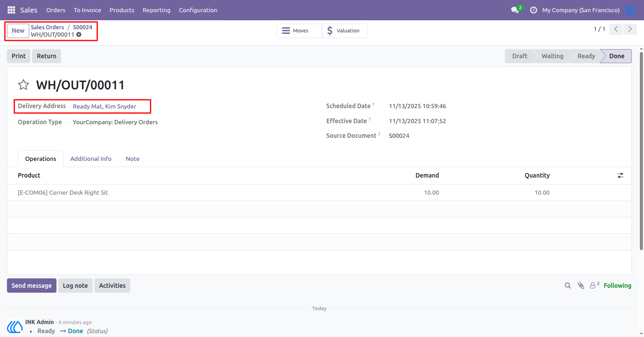Open the To Invoice menu
This screenshot has height=337, width=644.
coord(87,10)
